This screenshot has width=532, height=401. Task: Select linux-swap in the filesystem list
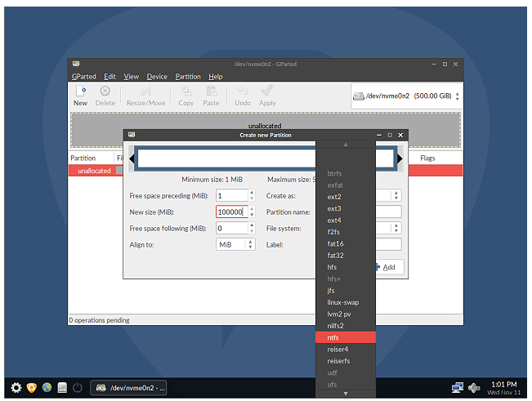click(x=346, y=302)
